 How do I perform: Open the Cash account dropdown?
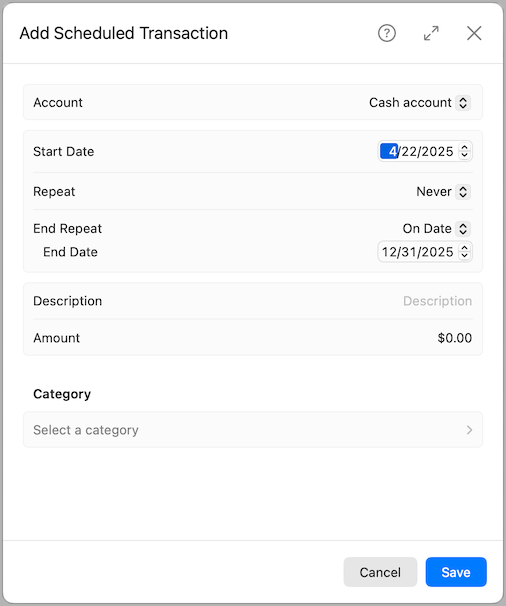pyautogui.click(x=419, y=103)
